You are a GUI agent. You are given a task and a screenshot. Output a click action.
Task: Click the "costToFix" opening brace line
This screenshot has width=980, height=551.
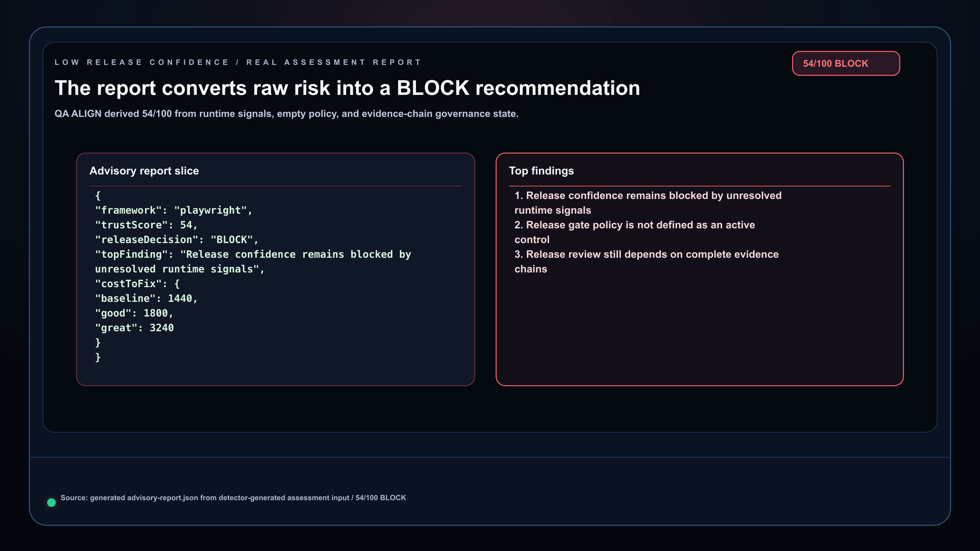137,283
